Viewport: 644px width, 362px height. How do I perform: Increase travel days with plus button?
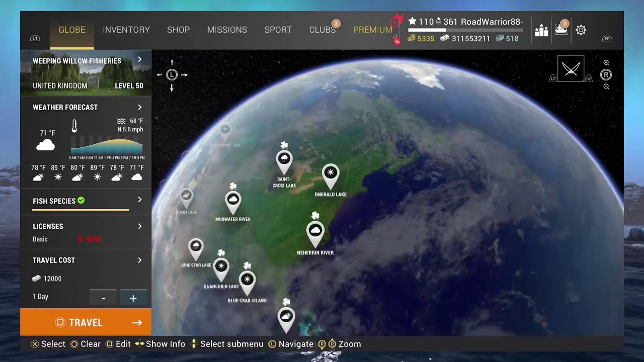pyautogui.click(x=133, y=298)
